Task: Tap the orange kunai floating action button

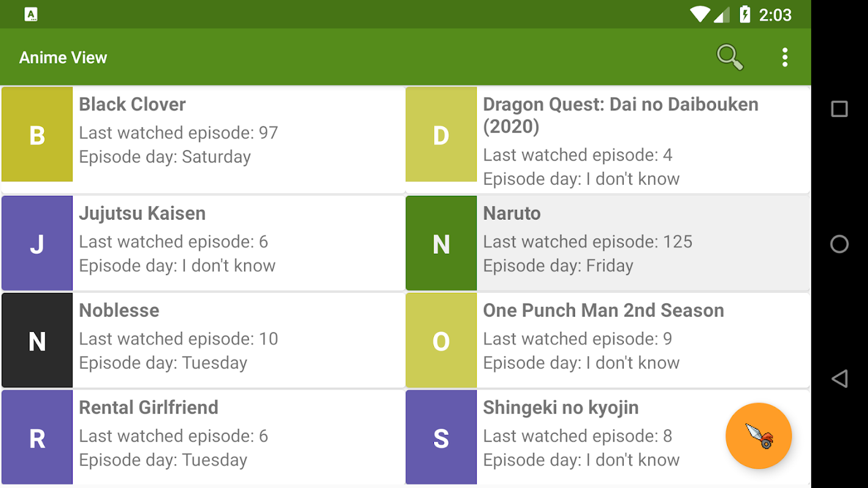Action: 759,436
